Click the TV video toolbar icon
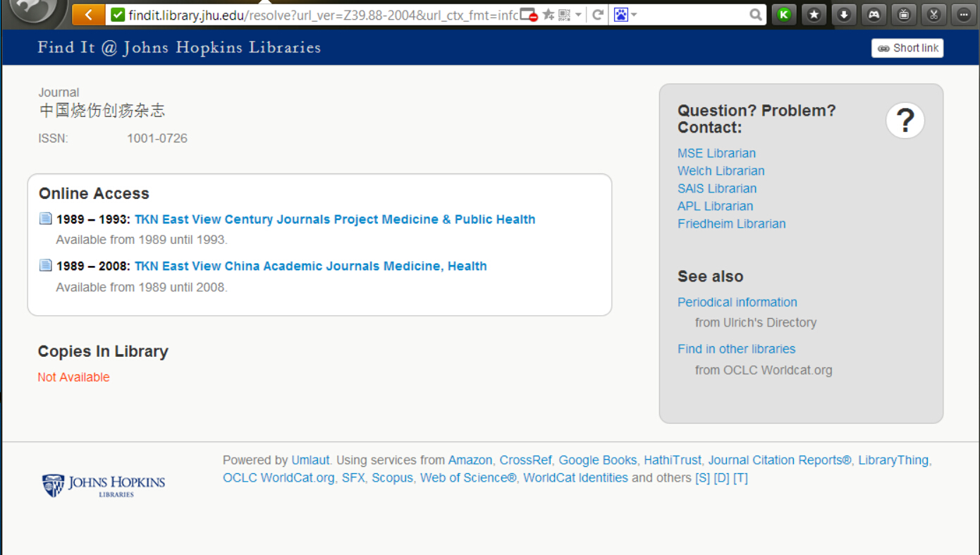Image resolution: width=980 pixels, height=555 pixels. (904, 14)
